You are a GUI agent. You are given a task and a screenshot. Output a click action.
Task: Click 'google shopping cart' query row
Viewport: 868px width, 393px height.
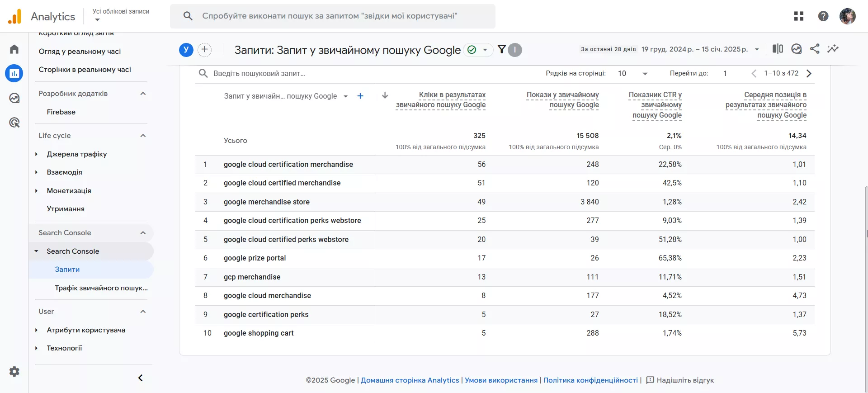tap(505, 333)
